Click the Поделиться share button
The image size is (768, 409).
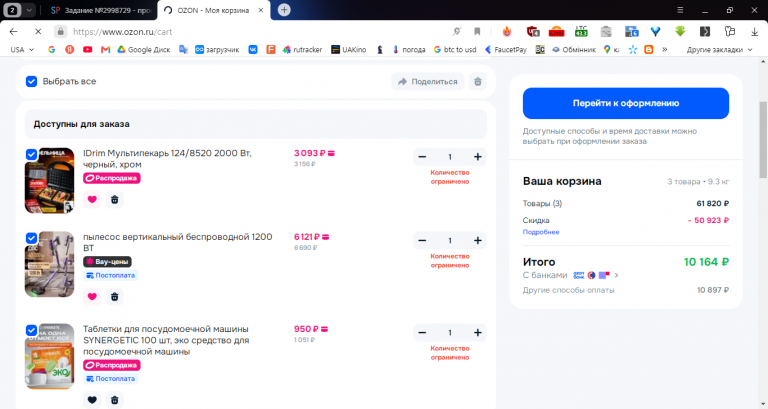point(428,81)
